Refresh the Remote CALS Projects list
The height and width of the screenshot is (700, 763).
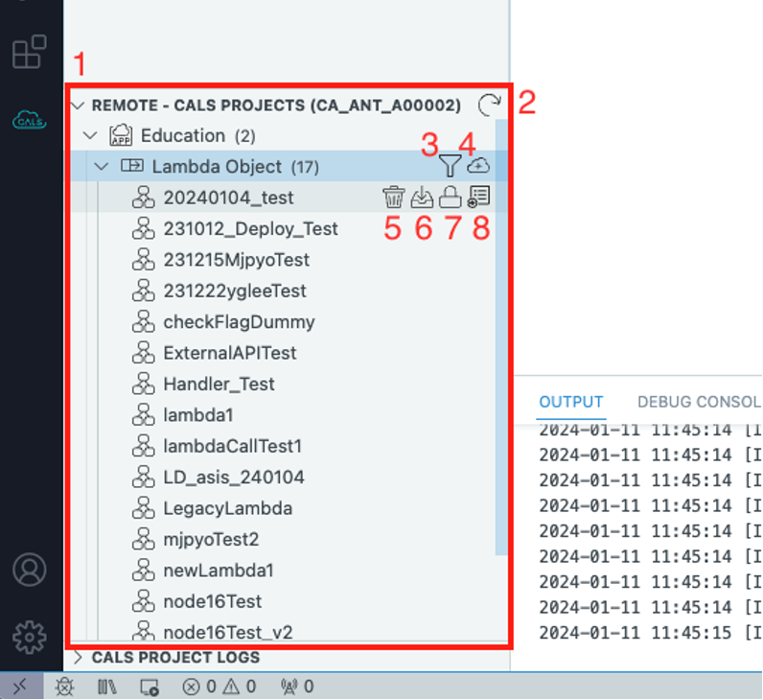[489, 105]
